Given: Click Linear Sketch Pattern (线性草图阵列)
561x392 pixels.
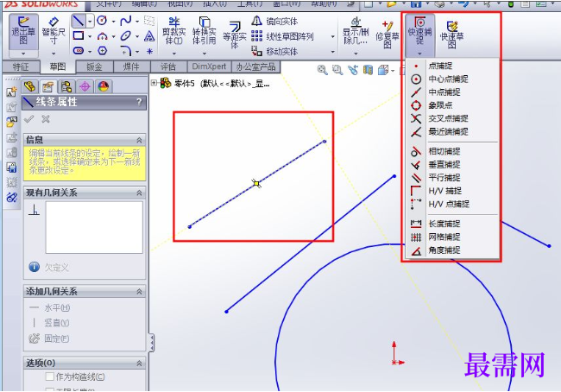Looking at the screenshot, I should [x=282, y=36].
